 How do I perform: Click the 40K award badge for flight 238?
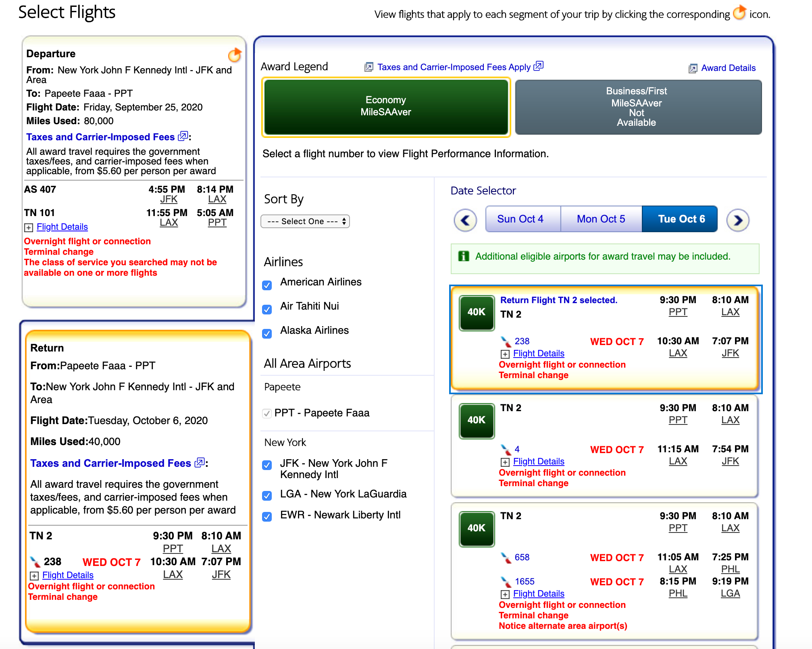point(476,313)
